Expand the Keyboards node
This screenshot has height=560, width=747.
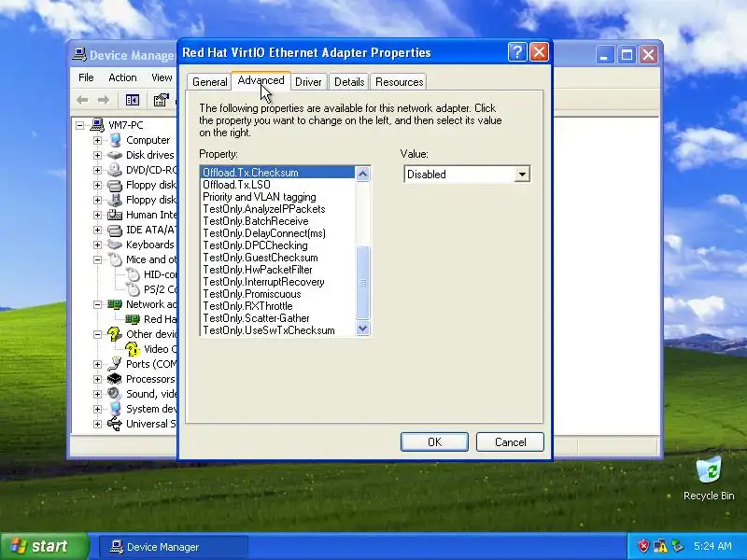[98, 245]
